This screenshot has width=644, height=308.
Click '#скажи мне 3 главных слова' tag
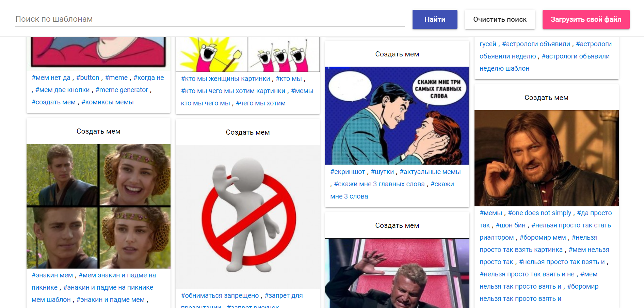pyautogui.click(x=380, y=184)
